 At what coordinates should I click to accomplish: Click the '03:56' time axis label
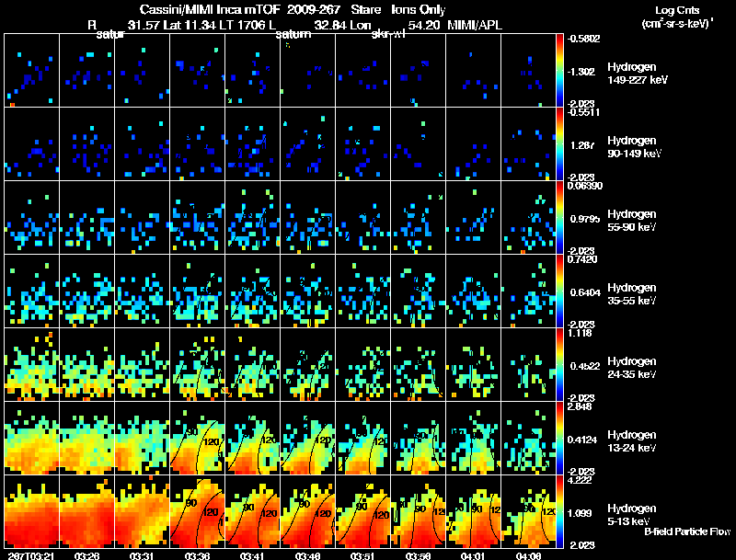pyautogui.click(x=418, y=555)
